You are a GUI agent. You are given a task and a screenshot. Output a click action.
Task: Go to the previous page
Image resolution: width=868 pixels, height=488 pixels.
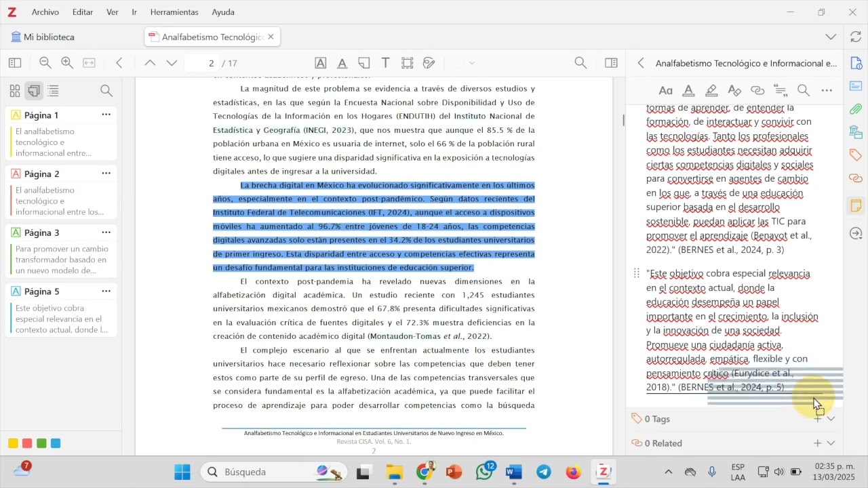pyautogui.click(x=150, y=63)
